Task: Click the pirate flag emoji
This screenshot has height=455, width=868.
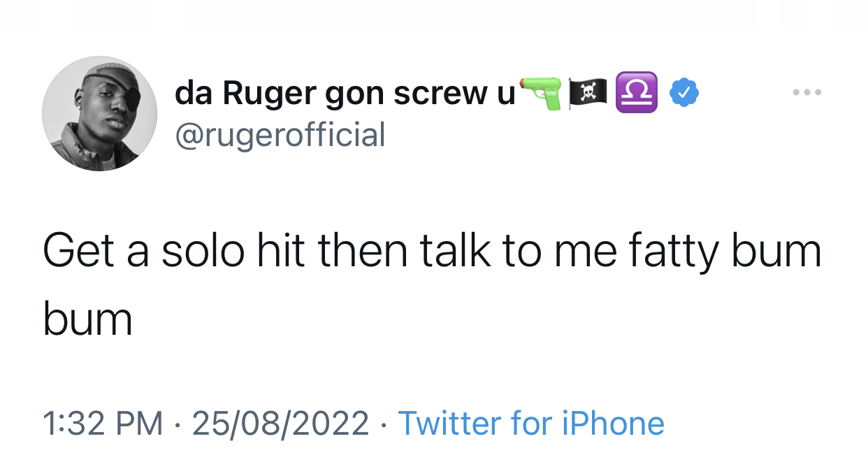Action: pyautogui.click(x=589, y=93)
